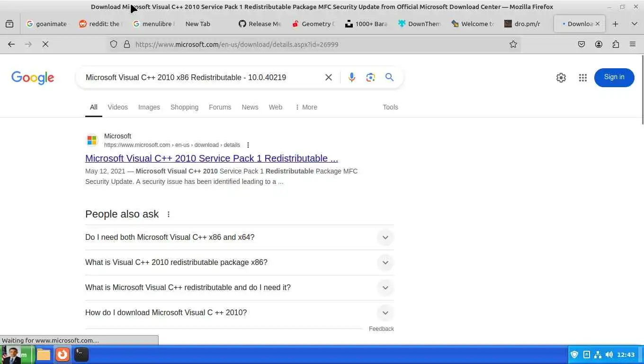Screen dimensions: 644x364
Task: Clear the Google search box text
Action: pos(329,77)
